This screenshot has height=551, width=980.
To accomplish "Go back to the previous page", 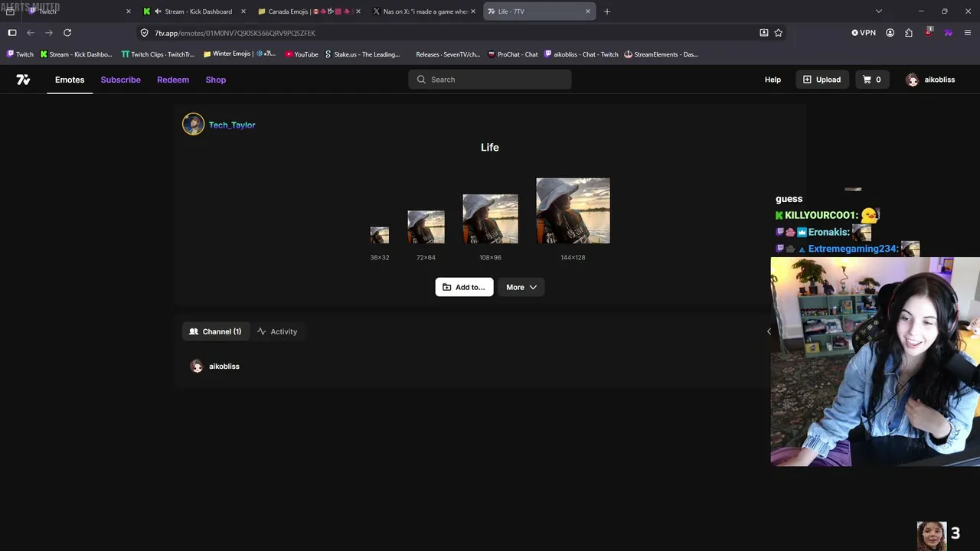I will (31, 33).
